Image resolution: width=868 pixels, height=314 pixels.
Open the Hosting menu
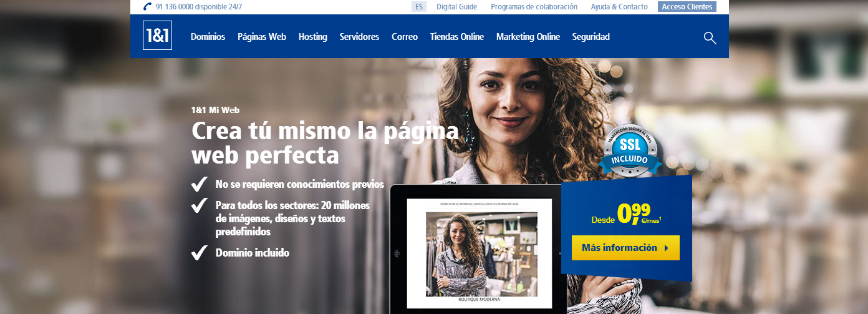point(313,37)
